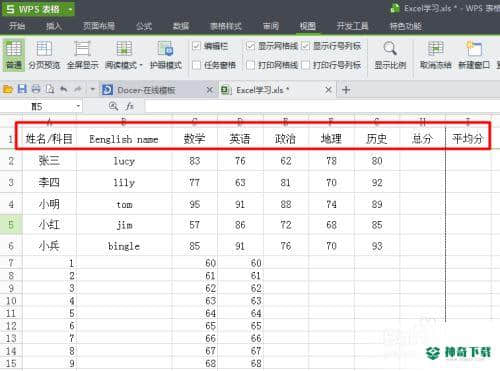Screen dimensions: 500x371
Task: Select 数学 score cell 57
Action: click(195, 225)
